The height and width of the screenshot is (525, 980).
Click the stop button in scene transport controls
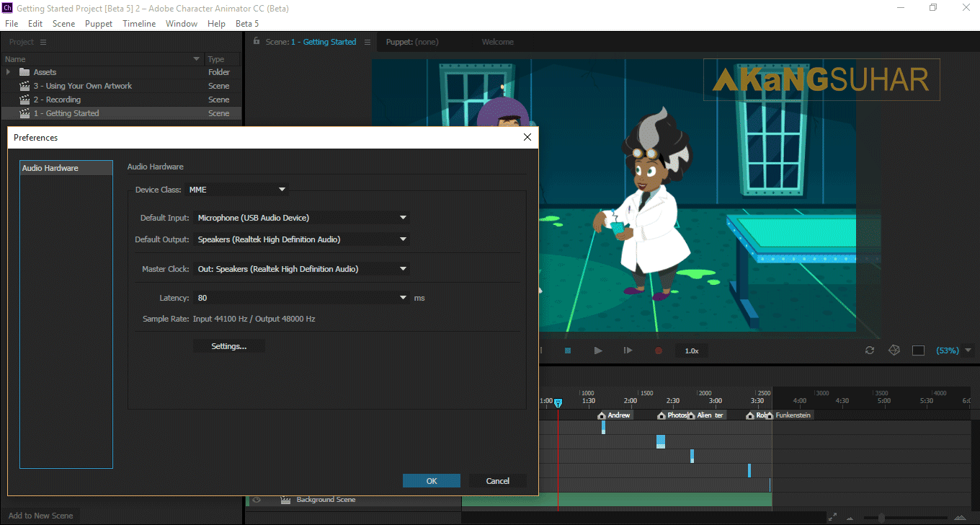(x=568, y=350)
